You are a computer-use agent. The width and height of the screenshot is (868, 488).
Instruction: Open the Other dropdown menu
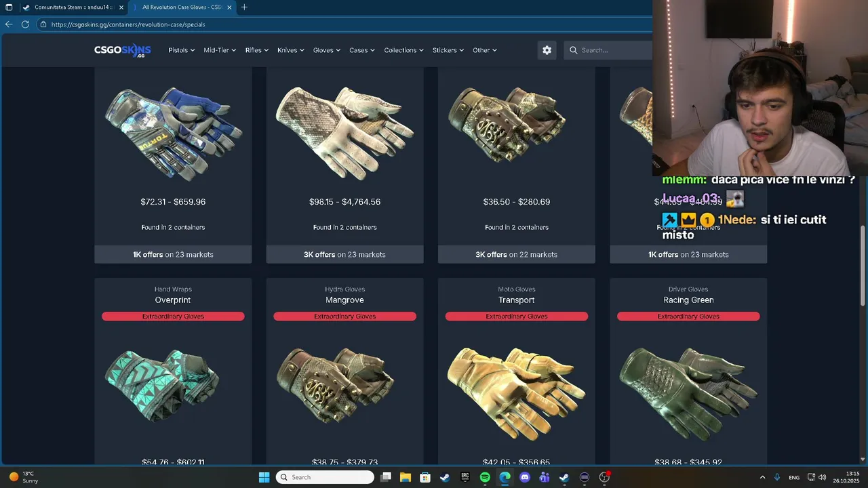point(485,50)
